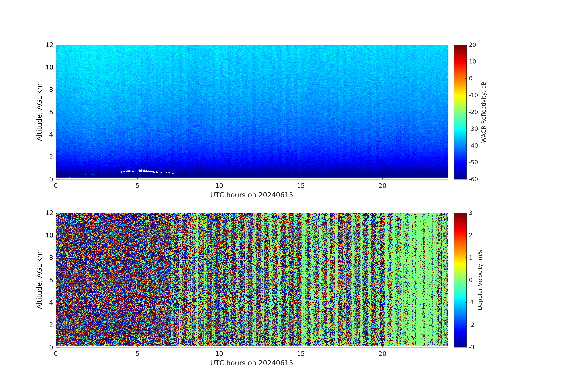
Task: Click the "Doppler Velocity, m/s" colorbar title
Action: pyautogui.click(x=480, y=280)
